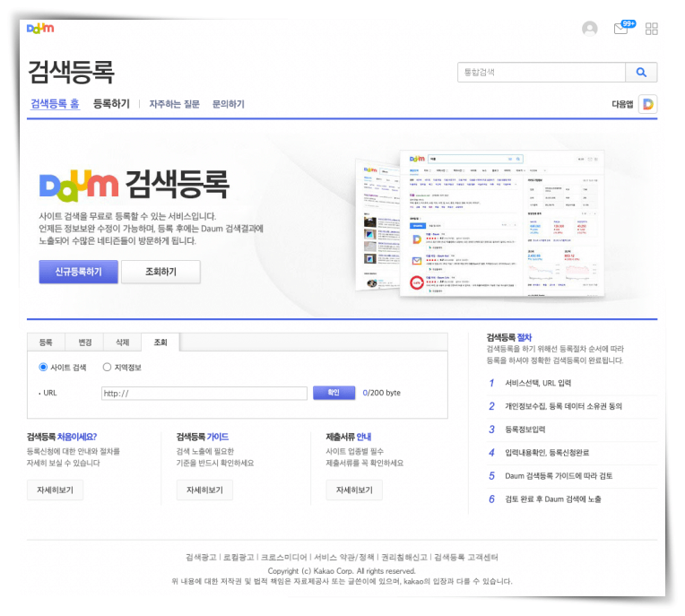
Task: Open 자주하는 질문 menu item
Action: [x=174, y=104]
